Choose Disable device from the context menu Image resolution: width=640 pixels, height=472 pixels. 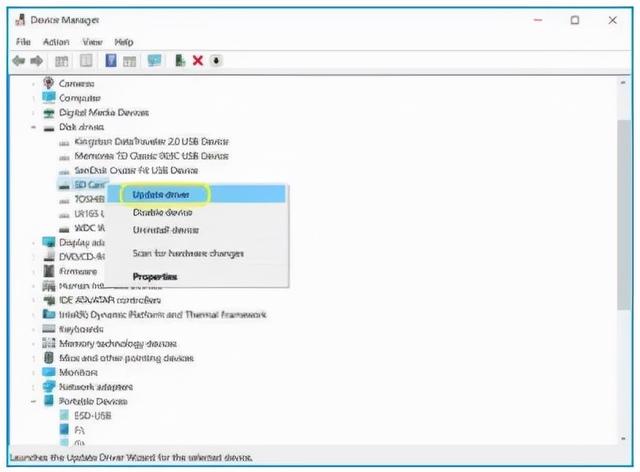(196, 212)
